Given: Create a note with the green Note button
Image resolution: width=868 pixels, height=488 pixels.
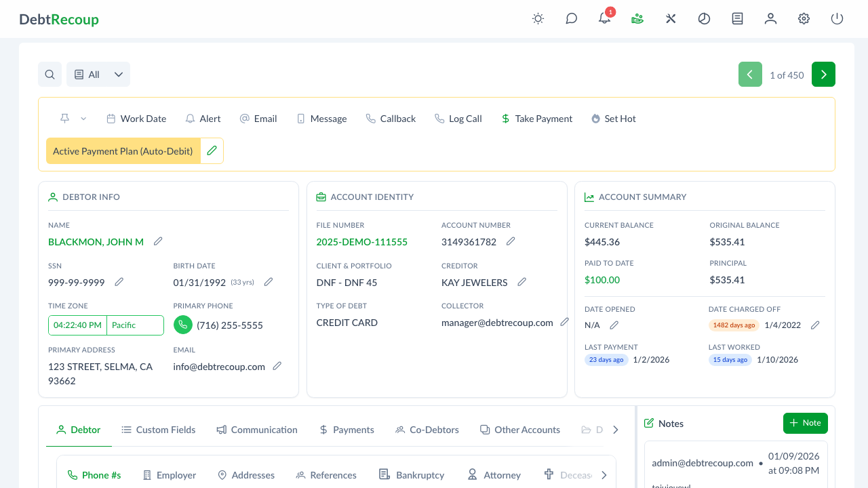Looking at the screenshot, I should click(x=805, y=422).
